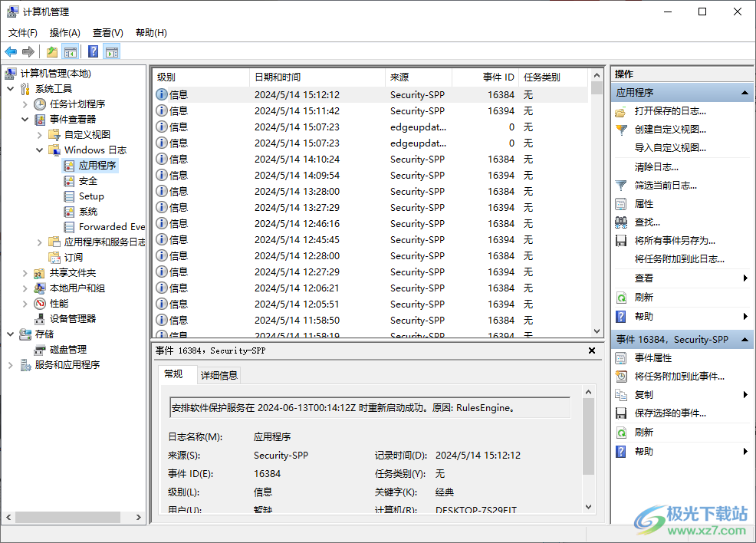Click 将任务附加到此事件 icon
This screenshot has height=543, width=756.
(621, 376)
